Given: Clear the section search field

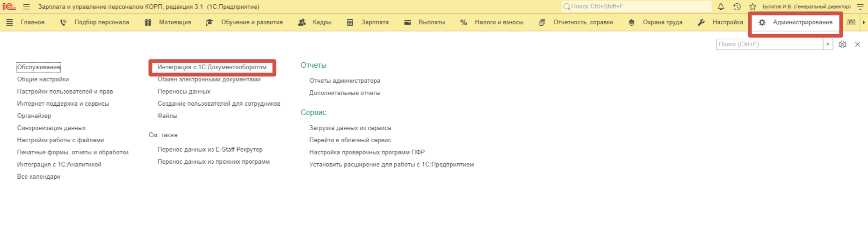Looking at the screenshot, I should (828, 44).
